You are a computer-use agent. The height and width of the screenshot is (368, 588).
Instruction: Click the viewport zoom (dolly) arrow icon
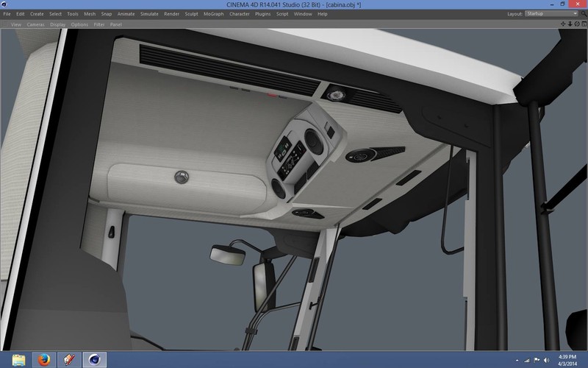[x=570, y=24]
